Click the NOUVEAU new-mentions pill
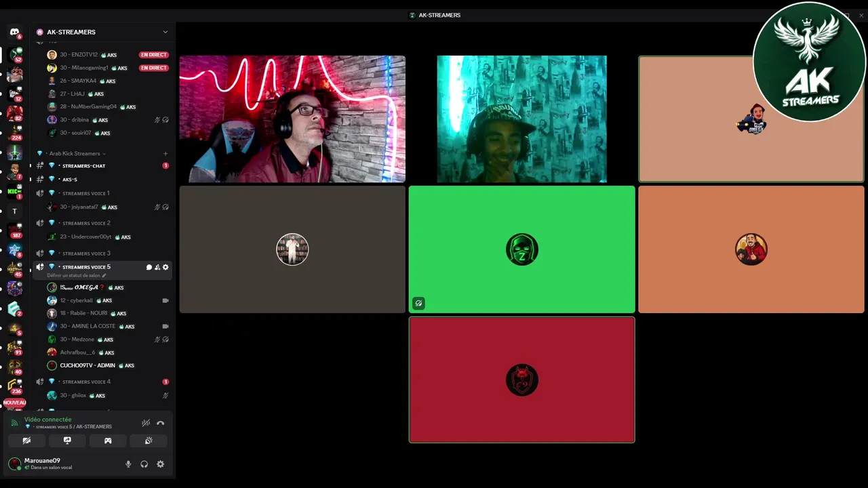 click(x=15, y=403)
